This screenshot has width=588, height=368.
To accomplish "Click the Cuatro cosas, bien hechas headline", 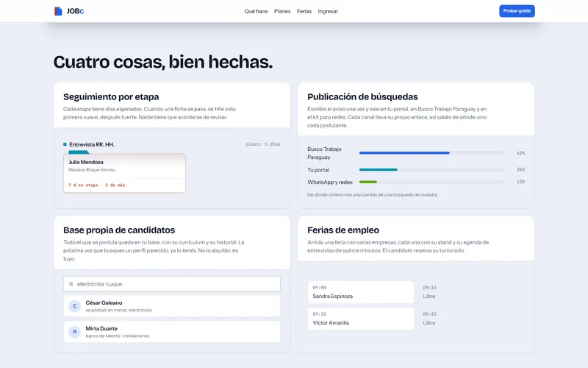I will click(162, 62).
